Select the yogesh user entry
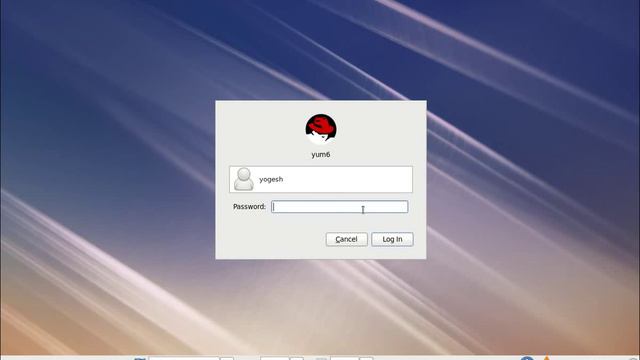Screen dimensions: 640x360 point(321,179)
